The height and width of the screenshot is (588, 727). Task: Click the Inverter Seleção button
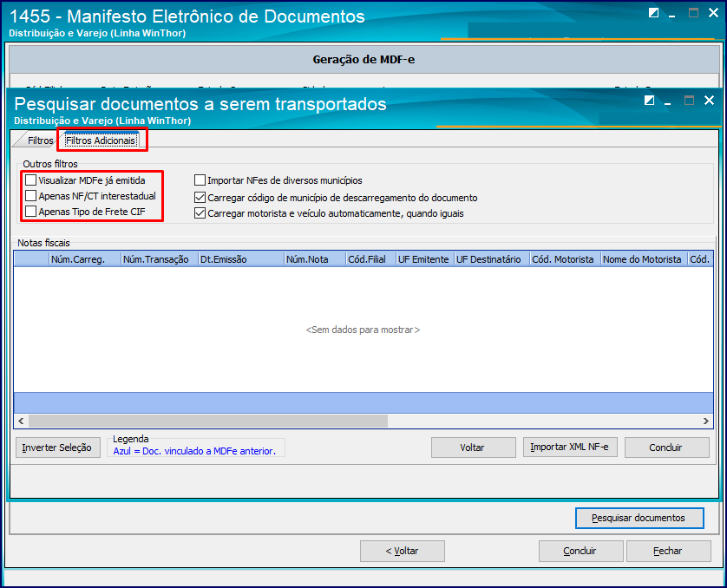(57, 448)
